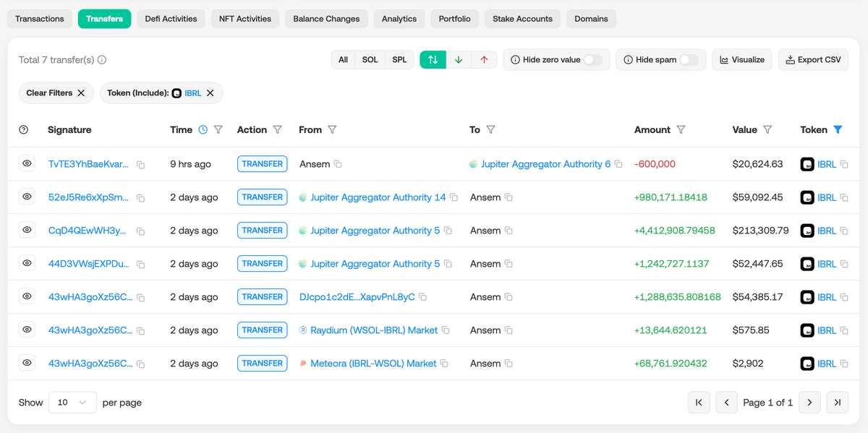Open the Amount column filter icon
Viewport: 868px width, 433px height.
681,130
